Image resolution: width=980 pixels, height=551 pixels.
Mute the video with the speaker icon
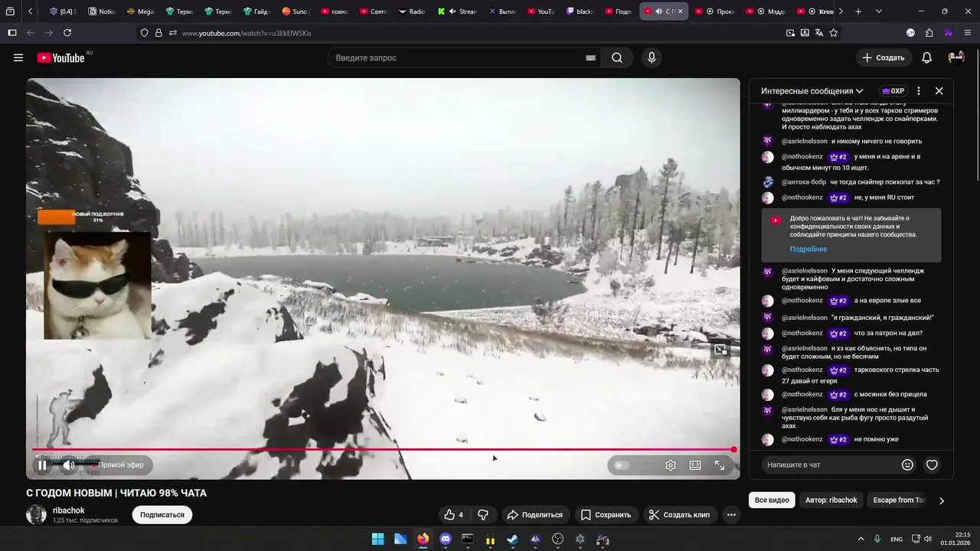coord(68,465)
